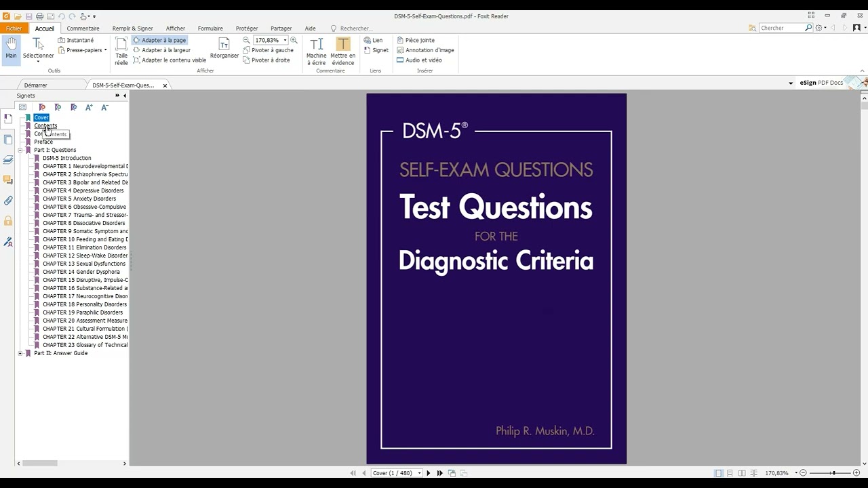Open the Fichier menu

[x=14, y=28]
